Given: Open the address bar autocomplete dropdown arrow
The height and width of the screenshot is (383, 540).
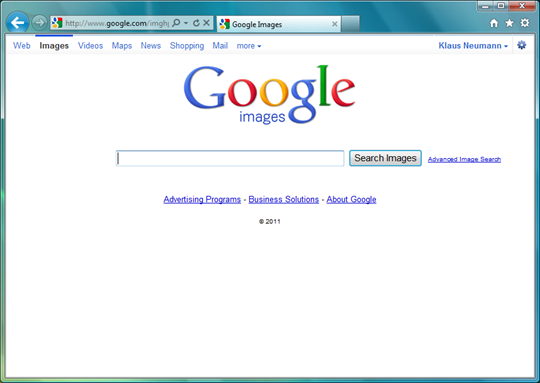Looking at the screenshot, I should pyautogui.click(x=186, y=23).
